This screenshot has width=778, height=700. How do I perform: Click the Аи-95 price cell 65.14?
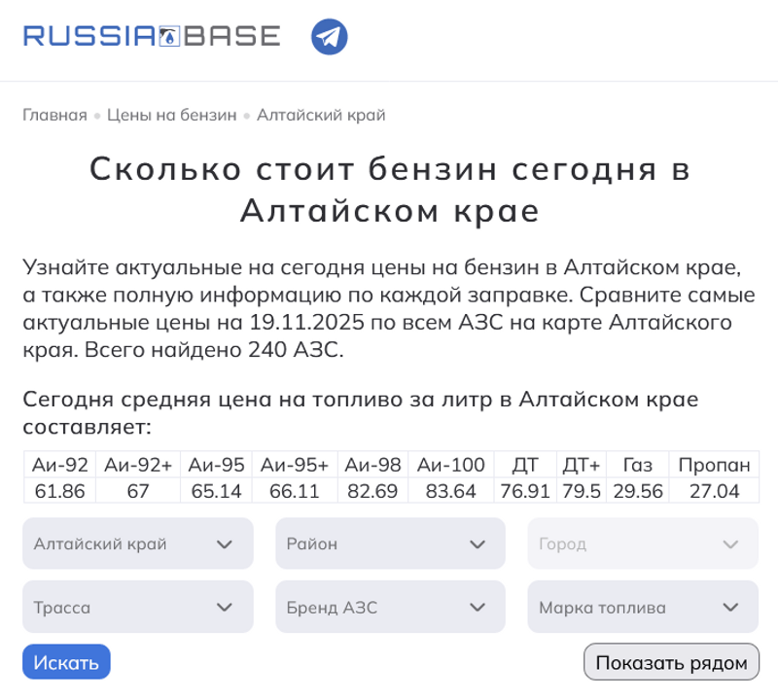[217, 491]
